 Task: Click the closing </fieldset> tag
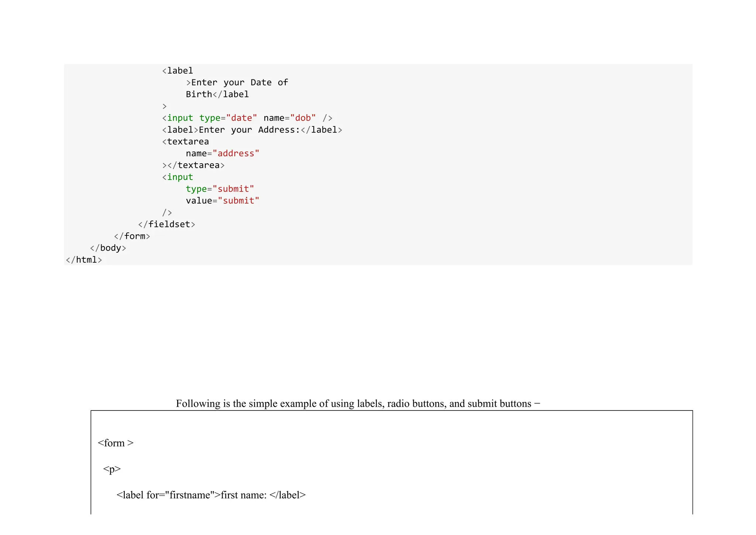(x=166, y=224)
